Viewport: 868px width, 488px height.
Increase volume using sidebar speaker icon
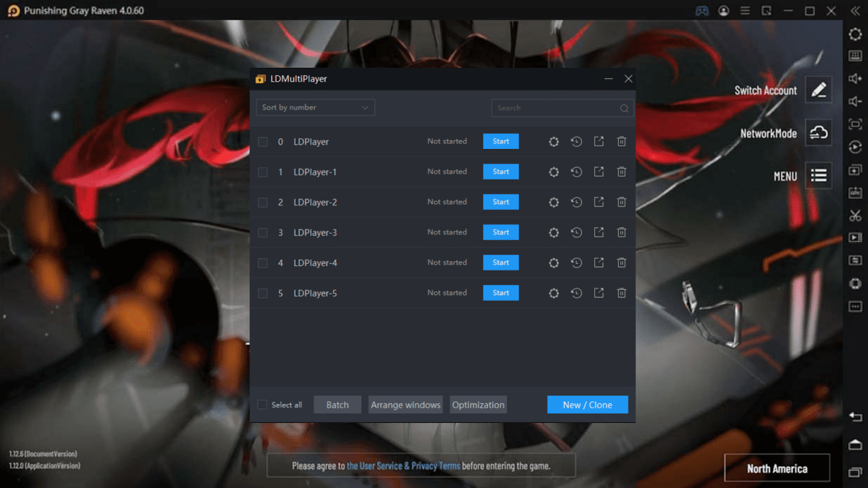(855, 79)
